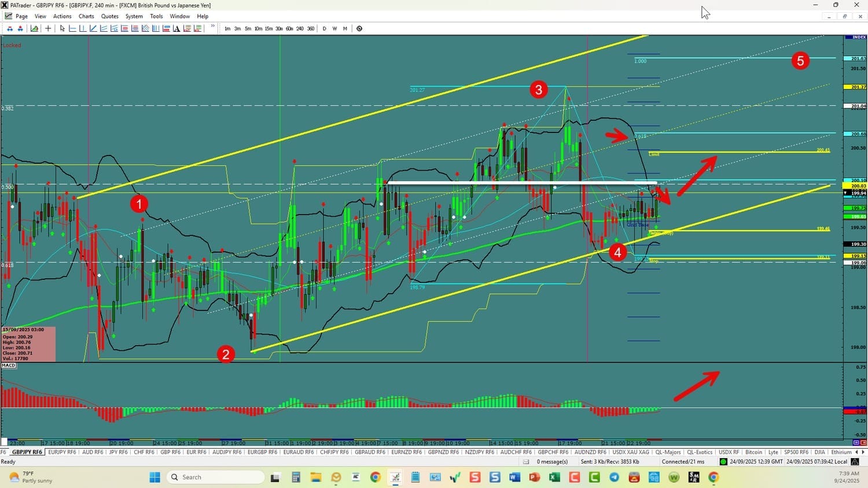Open Telegram from the taskbar
This screenshot has height=488, width=868.
click(x=614, y=477)
